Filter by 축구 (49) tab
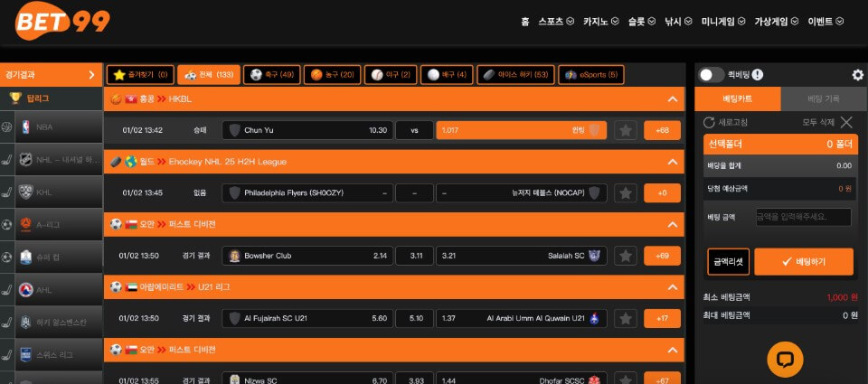The width and height of the screenshot is (868, 384). pos(272,75)
